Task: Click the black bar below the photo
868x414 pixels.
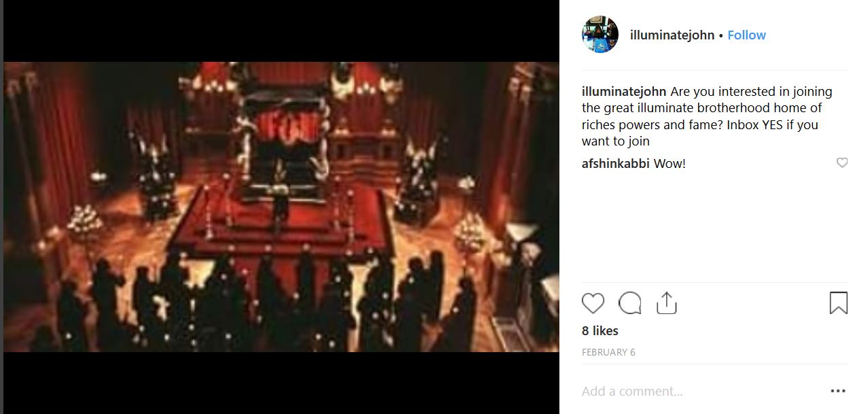Action: [x=281, y=383]
